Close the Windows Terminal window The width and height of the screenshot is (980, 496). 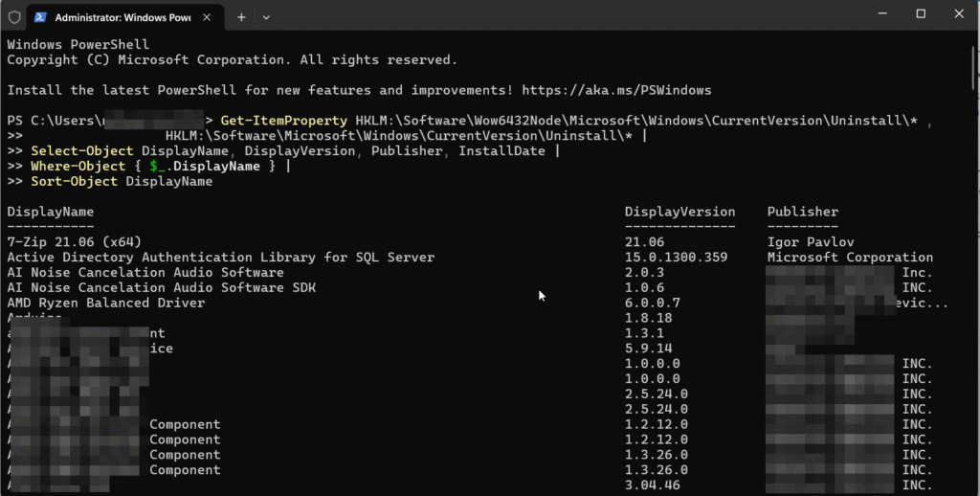(x=960, y=14)
